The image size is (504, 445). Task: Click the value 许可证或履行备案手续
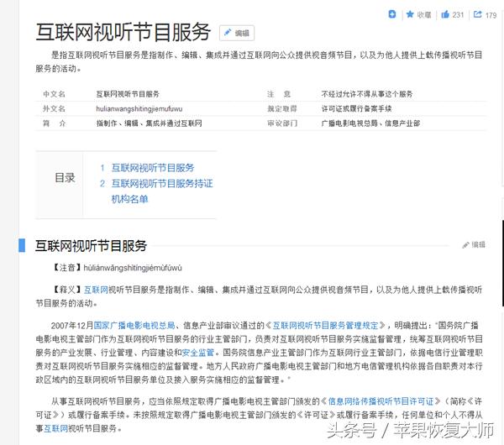click(x=356, y=108)
